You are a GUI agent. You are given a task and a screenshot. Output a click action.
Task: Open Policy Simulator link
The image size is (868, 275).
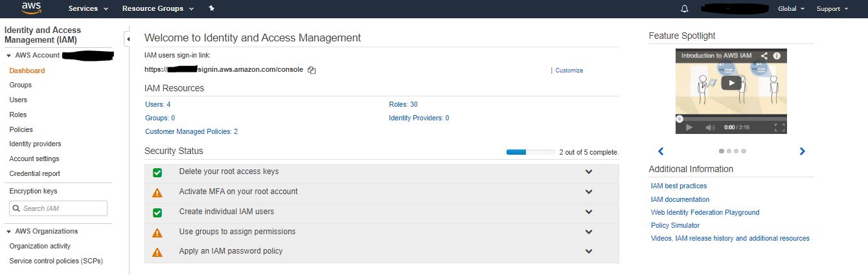pyautogui.click(x=675, y=225)
